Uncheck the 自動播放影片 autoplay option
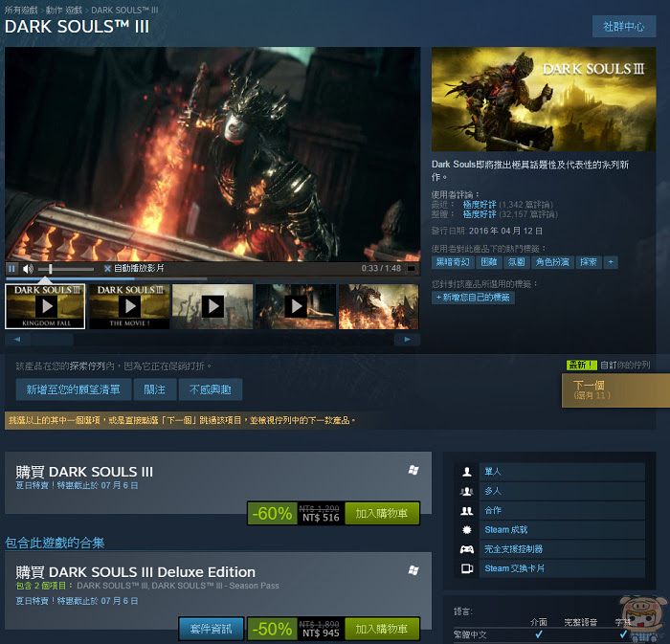 coord(107,269)
